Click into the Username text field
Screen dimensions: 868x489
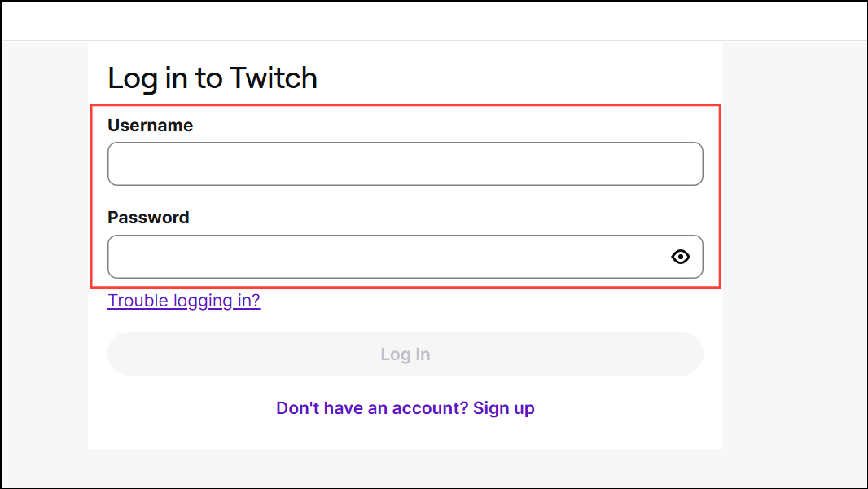click(406, 164)
